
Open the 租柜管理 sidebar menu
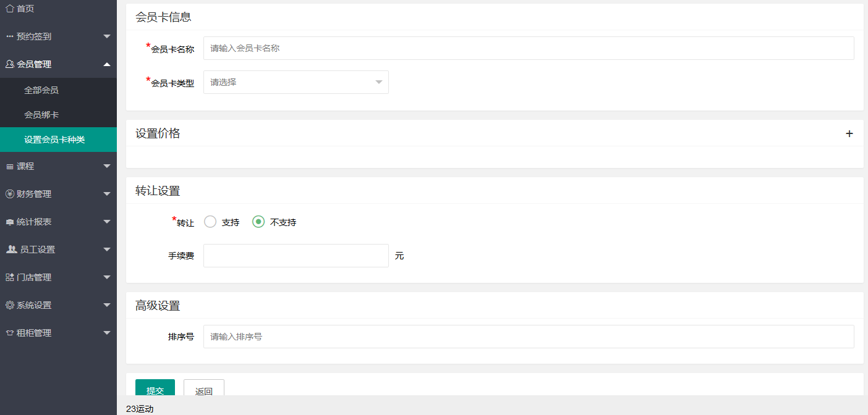tap(58, 333)
